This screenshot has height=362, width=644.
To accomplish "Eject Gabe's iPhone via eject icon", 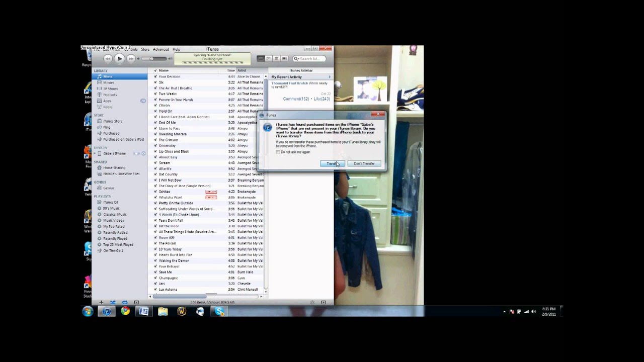I will pyautogui.click(x=143, y=153).
